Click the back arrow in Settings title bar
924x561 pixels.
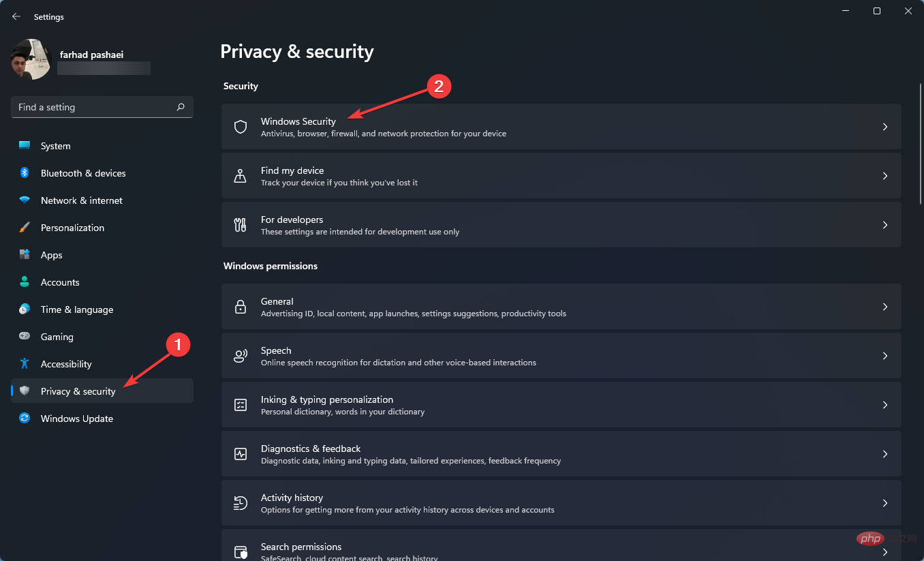pos(16,16)
